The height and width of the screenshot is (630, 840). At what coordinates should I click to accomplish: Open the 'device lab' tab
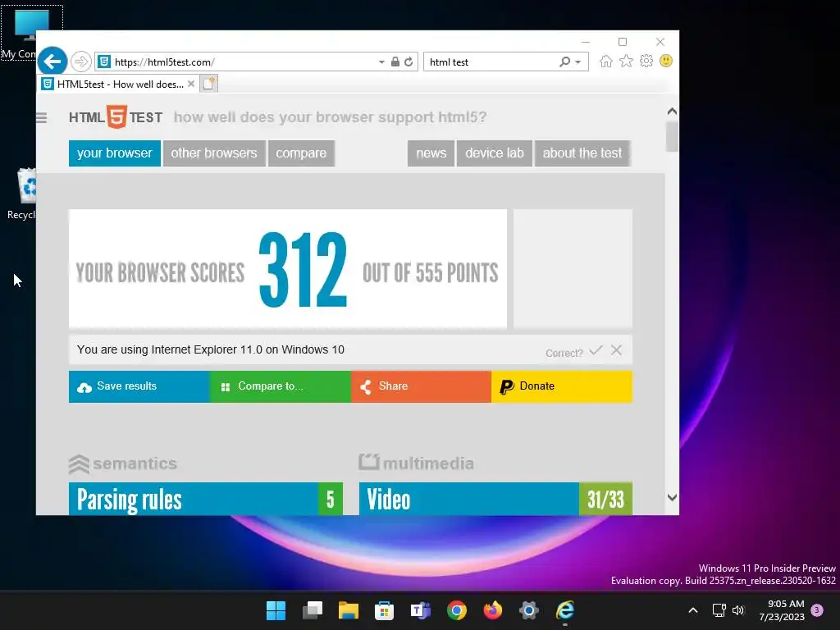(494, 153)
